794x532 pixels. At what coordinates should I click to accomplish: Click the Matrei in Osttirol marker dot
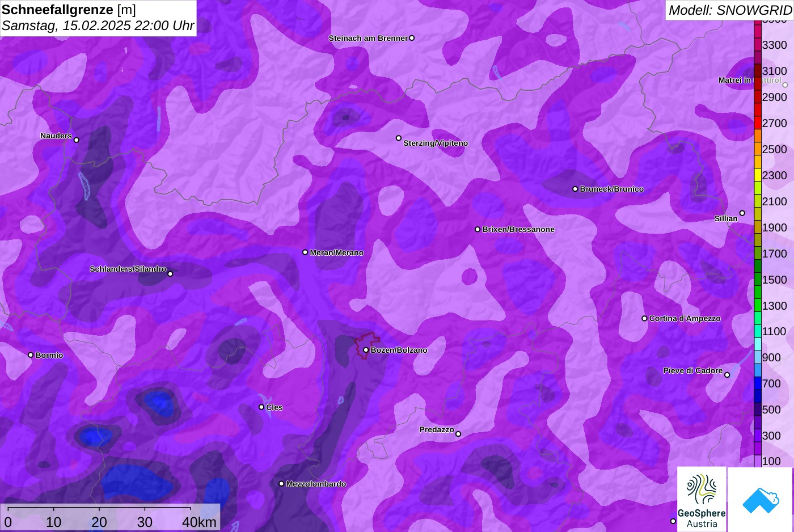[785, 85]
